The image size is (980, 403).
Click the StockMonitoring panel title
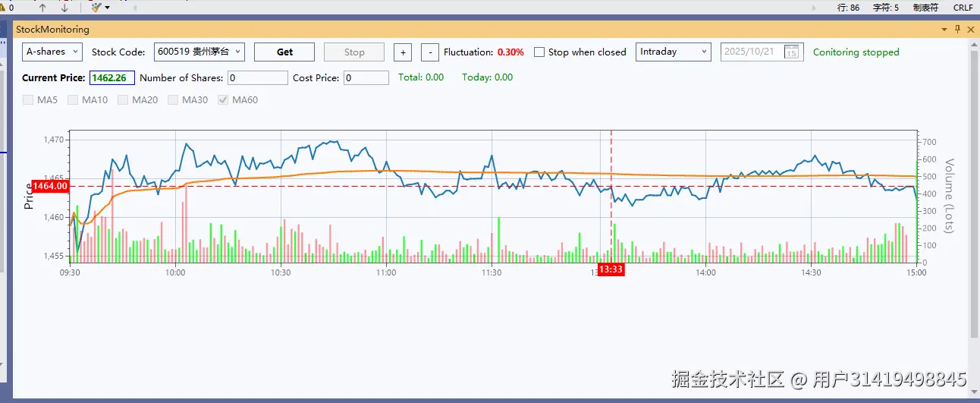pos(52,30)
